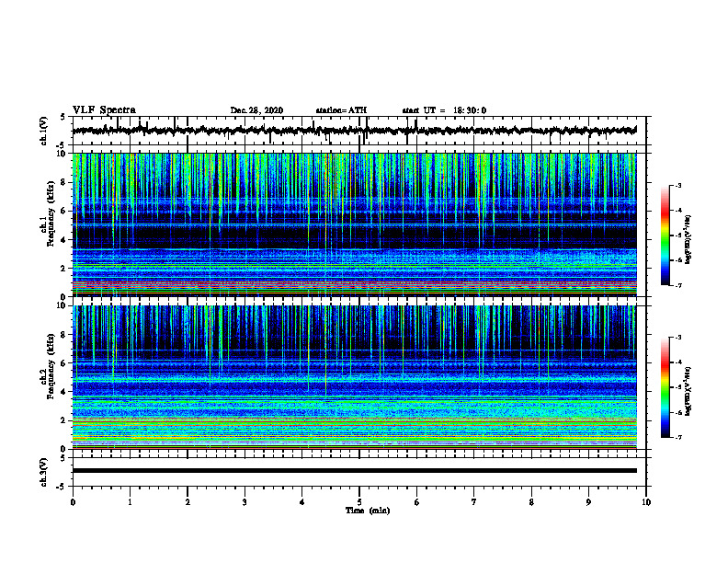Click the ch.2 spectrogram panel
This screenshot has height=563, width=728.
pos(354,377)
